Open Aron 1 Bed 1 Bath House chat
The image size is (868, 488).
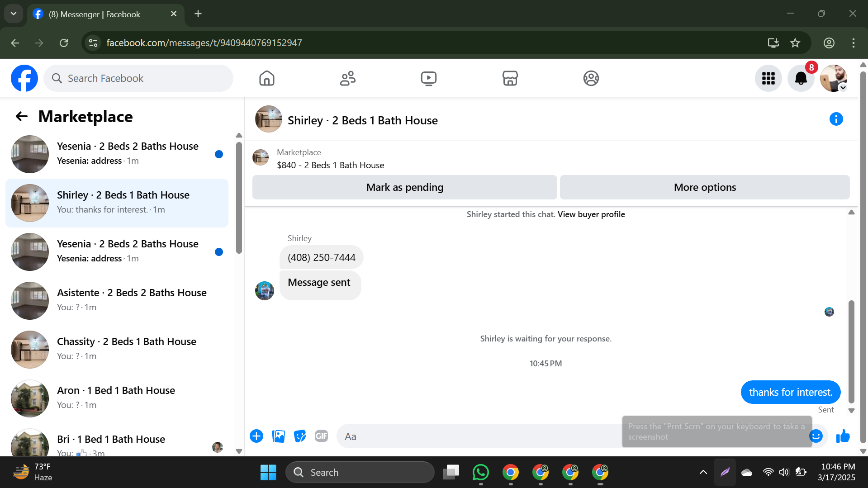tap(117, 398)
